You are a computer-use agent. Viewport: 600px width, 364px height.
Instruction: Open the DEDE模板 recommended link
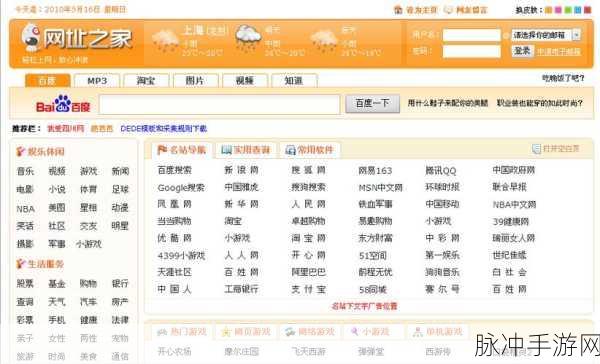(x=163, y=129)
